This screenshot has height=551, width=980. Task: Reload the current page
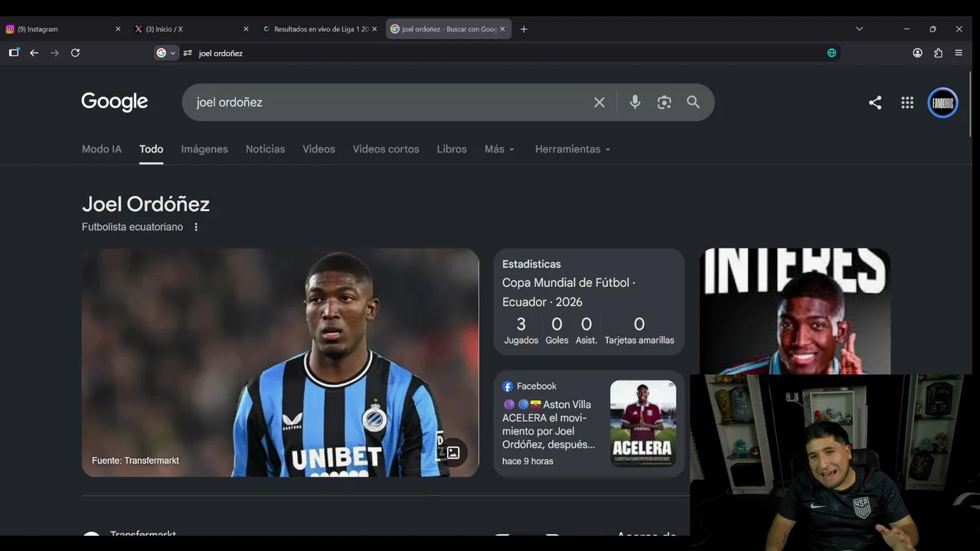point(75,53)
